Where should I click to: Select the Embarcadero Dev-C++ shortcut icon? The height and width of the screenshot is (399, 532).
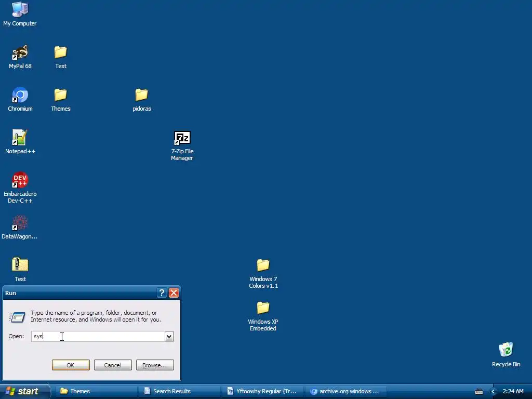click(20, 180)
